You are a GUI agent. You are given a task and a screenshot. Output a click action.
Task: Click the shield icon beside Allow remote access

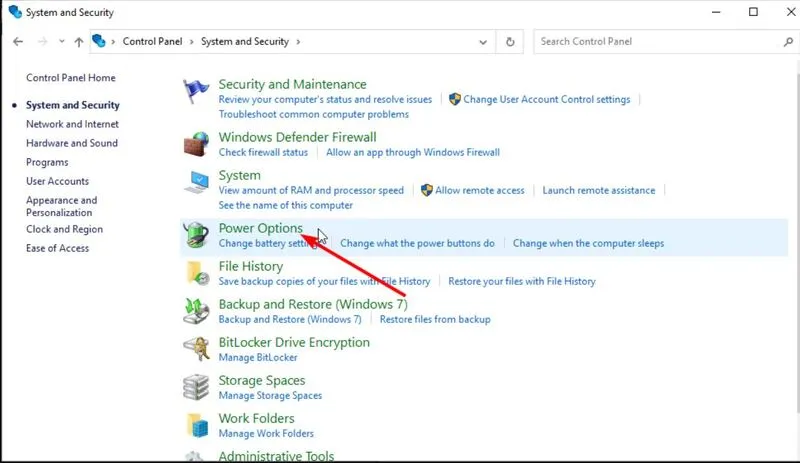click(x=427, y=190)
